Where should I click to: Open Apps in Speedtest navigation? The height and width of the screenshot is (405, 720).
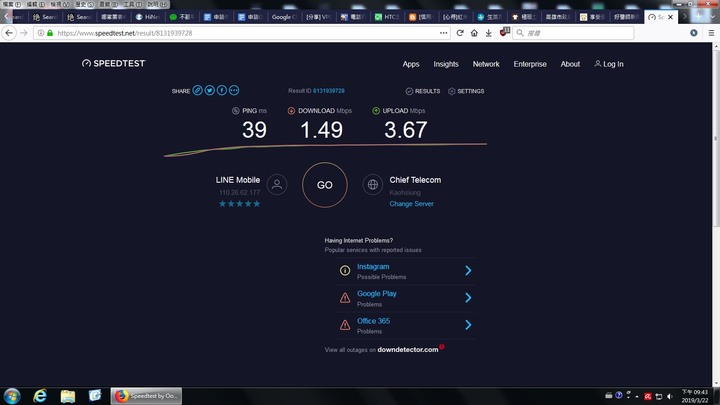(411, 64)
